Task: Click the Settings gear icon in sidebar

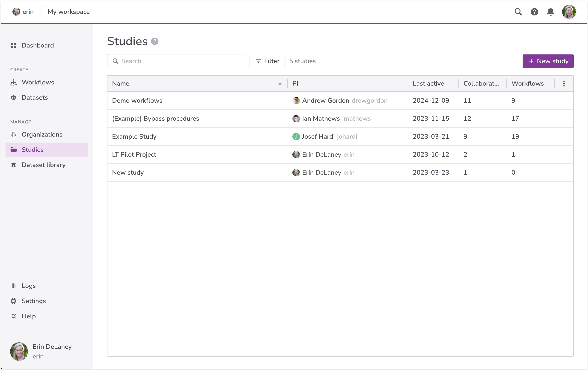Action: click(x=14, y=301)
